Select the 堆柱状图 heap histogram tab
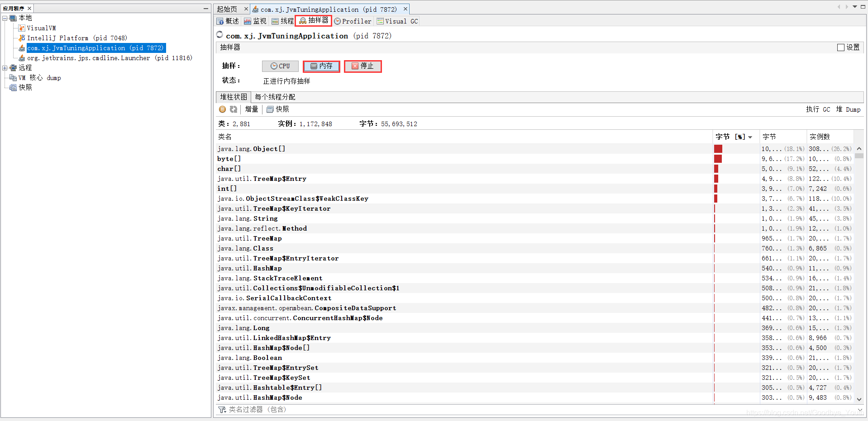This screenshot has height=421, width=868. (234, 97)
